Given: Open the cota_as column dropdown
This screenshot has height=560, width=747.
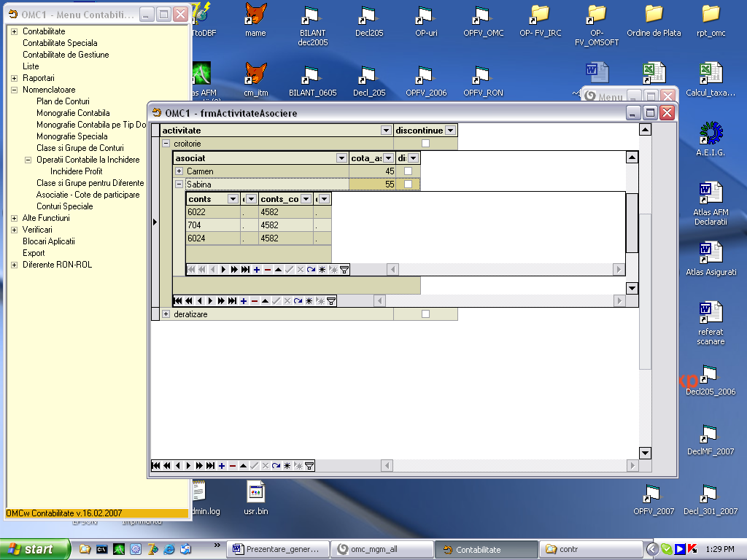Looking at the screenshot, I should [x=388, y=158].
